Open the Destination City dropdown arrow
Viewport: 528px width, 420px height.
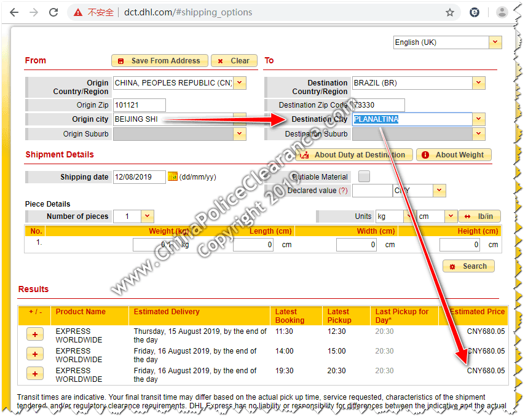point(478,119)
